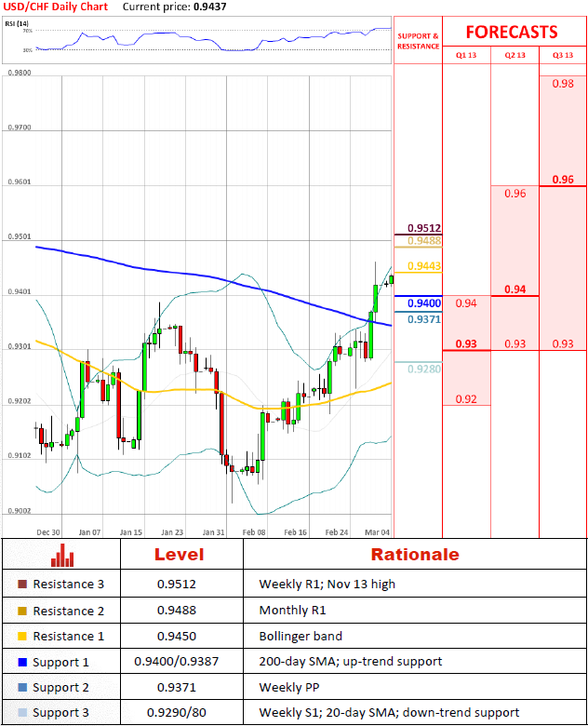Click the Support 3 light-blue color swatch
This screenshot has height=726, width=588.
point(22,712)
